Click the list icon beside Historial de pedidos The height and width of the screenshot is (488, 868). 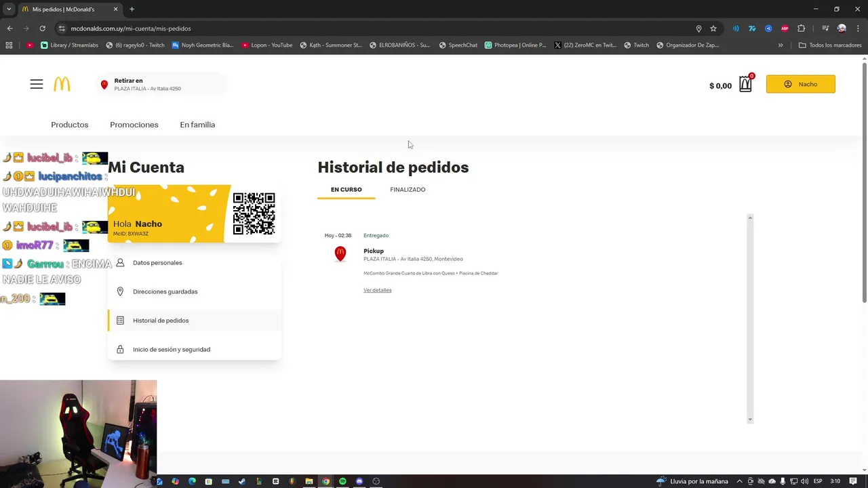(x=120, y=321)
